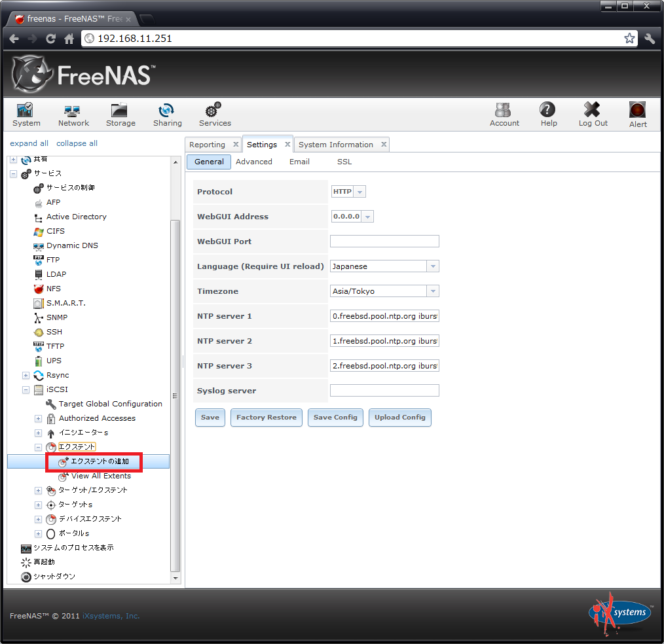Open the Network toolbar icon

(x=73, y=115)
